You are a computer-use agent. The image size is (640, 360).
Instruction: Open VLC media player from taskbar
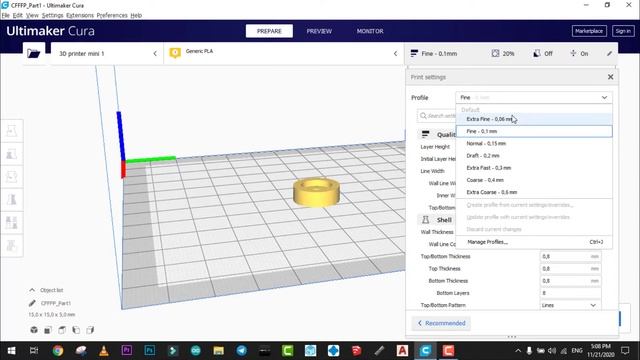tap(104, 351)
